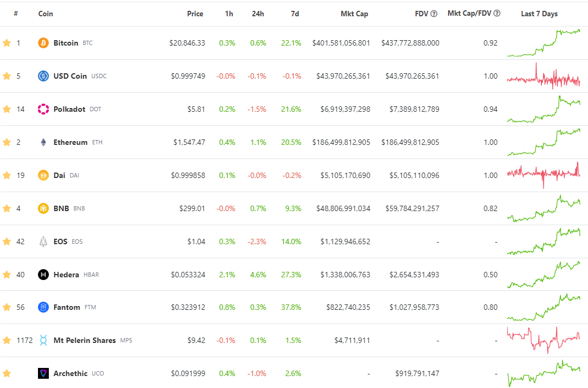Open the Mt Pelerin Shares page link

[x=85, y=340]
